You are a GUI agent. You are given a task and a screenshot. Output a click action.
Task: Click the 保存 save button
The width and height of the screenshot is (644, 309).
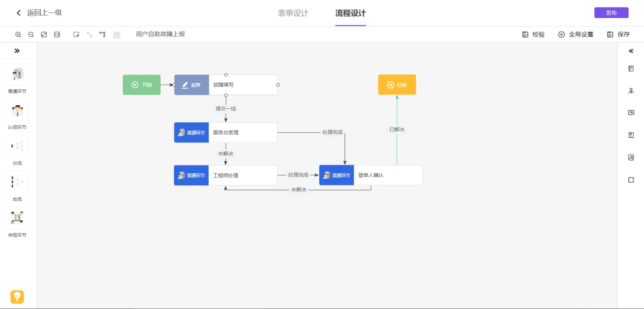point(619,34)
